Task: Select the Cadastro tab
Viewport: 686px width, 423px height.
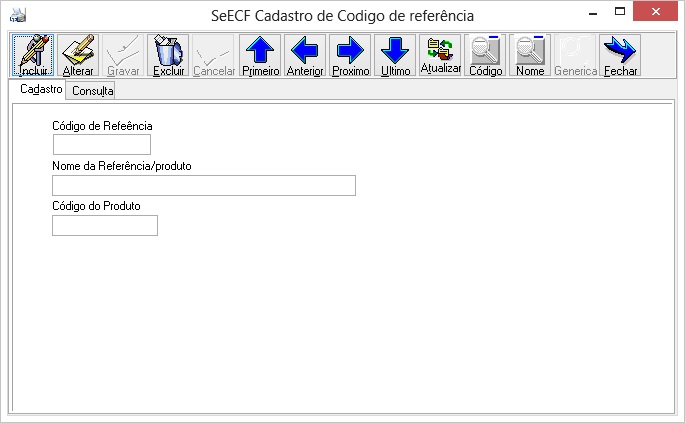Action: click(x=42, y=90)
